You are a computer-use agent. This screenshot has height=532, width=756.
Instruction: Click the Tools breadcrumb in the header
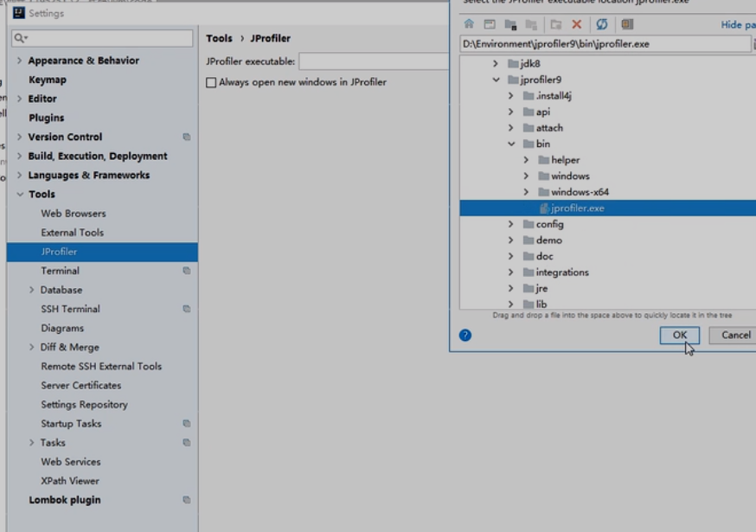[x=219, y=38]
